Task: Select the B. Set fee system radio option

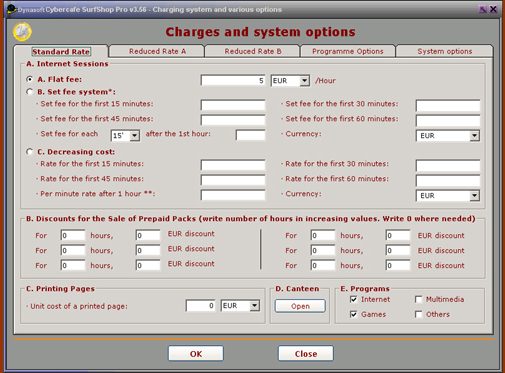Action: (30, 92)
